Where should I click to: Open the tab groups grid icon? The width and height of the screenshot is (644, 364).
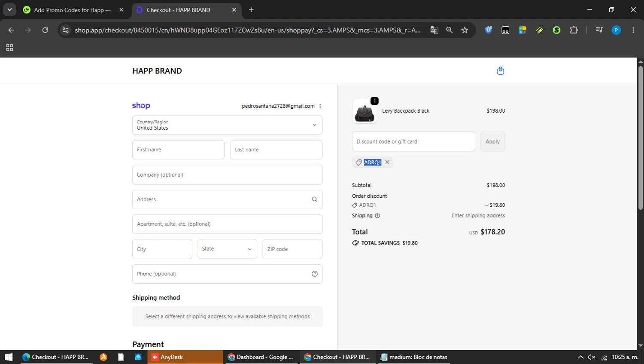[9, 48]
